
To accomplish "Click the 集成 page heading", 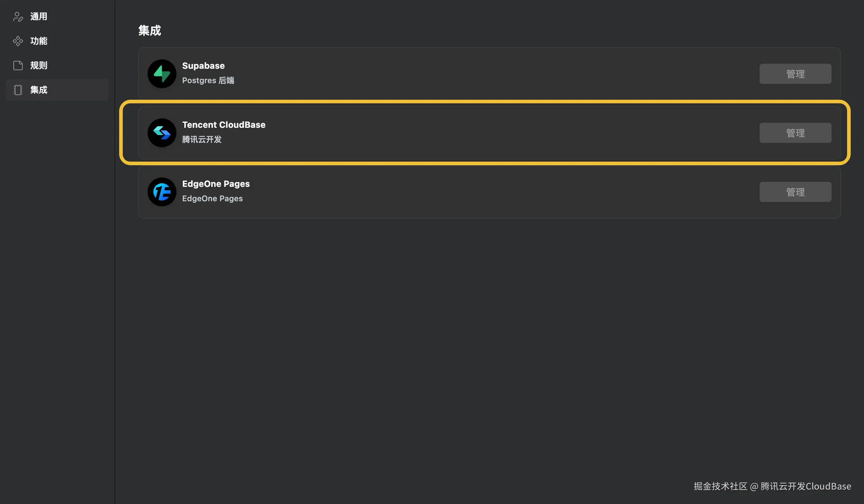I will [150, 31].
